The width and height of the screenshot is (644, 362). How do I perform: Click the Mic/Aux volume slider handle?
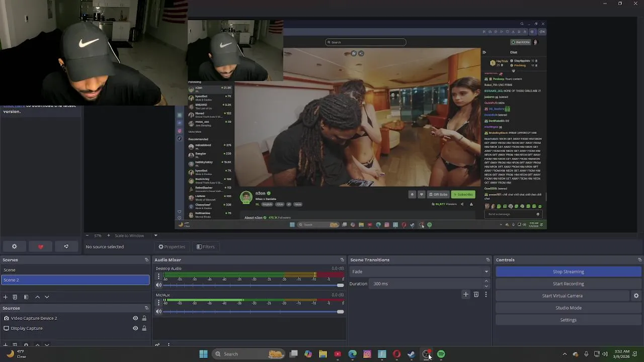[340, 312]
